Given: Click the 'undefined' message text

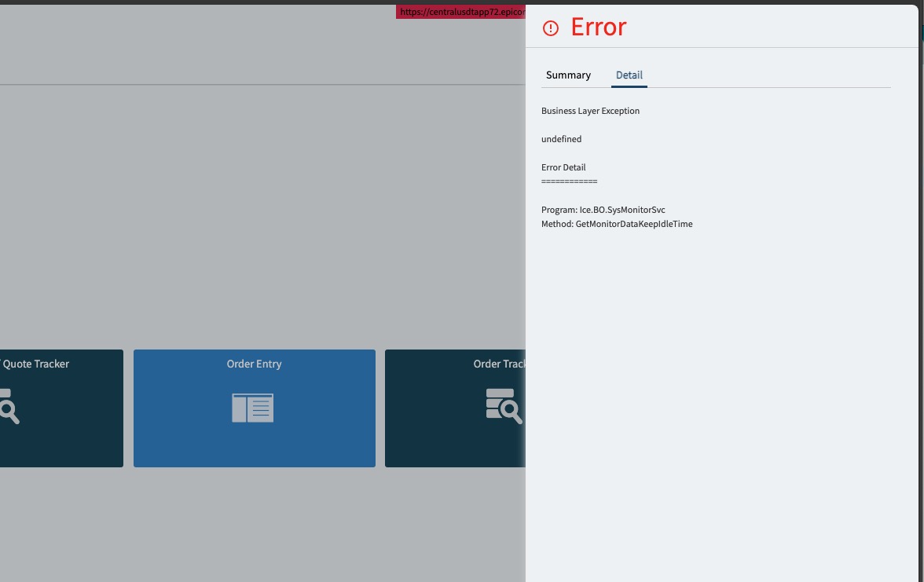Looking at the screenshot, I should click(x=561, y=139).
